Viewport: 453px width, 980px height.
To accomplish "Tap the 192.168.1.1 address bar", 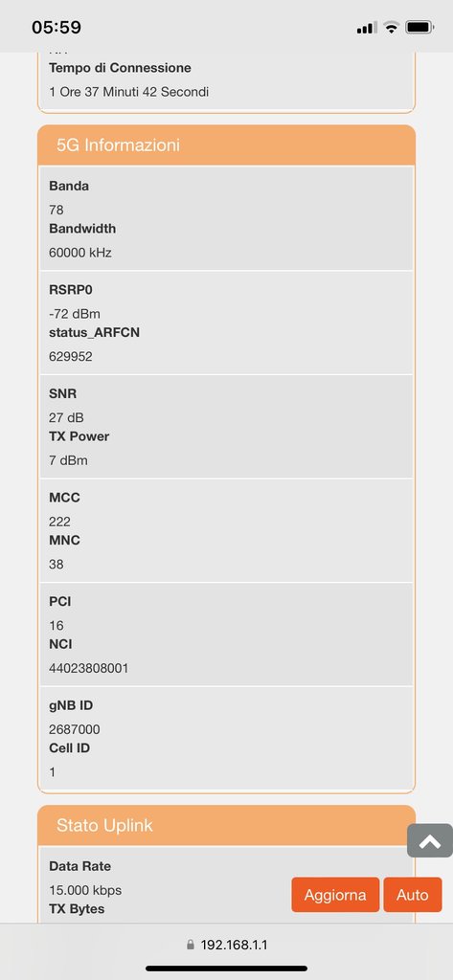I will pos(226,945).
